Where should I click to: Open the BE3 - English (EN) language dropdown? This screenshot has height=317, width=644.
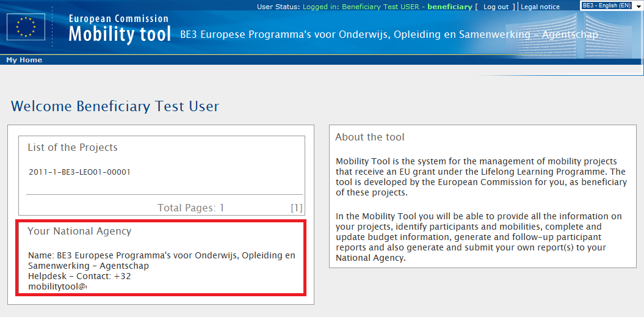(x=611, y=5)
